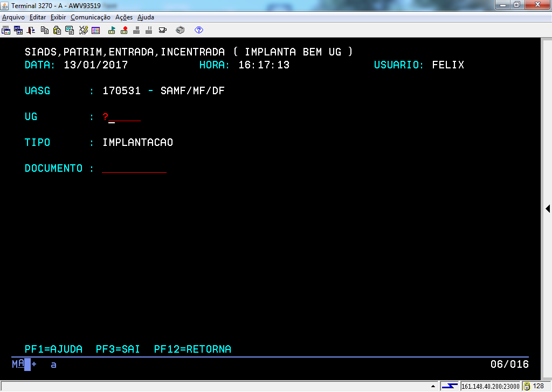Open the Arquivo menu

click(13, 17)
